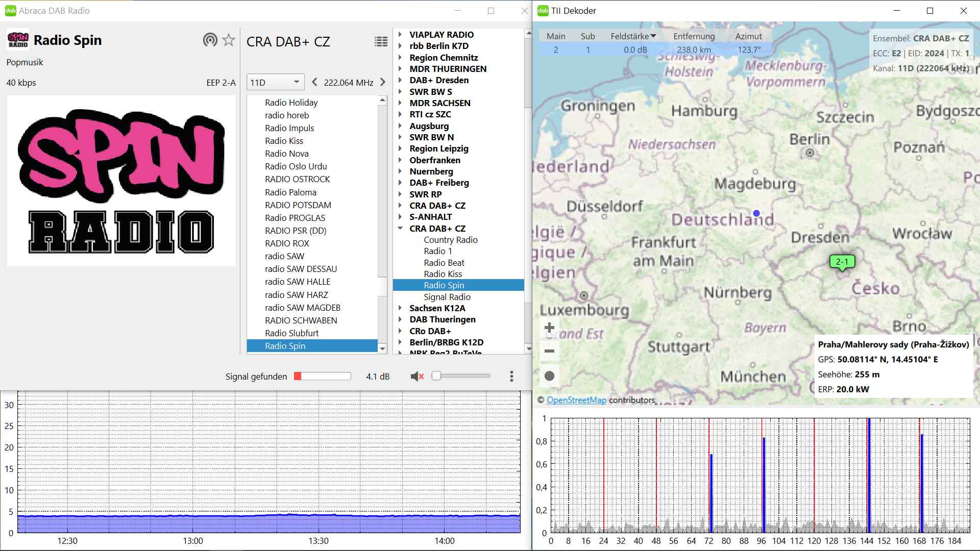The width and height of the screenshot is (980, 551).
Task: Select the 2-1 transmitter marker on map
Action: point(842,262)
